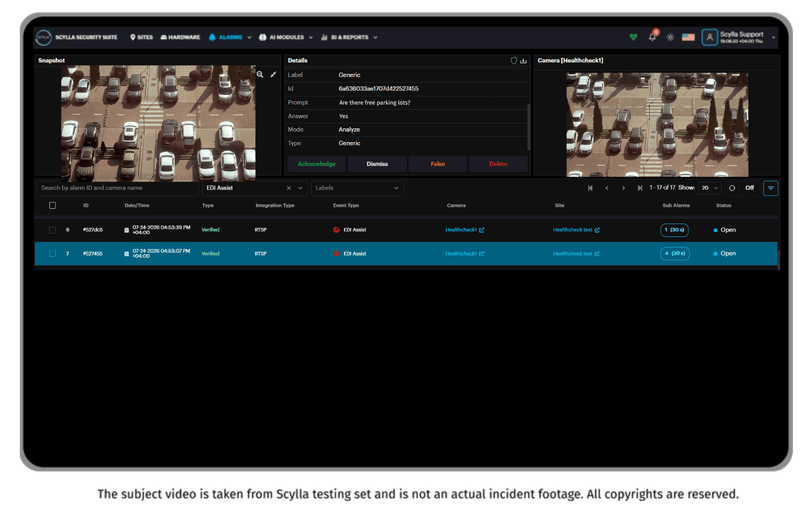
Task: Toggle the sun theme icon
Action: [x=670, y=37]
